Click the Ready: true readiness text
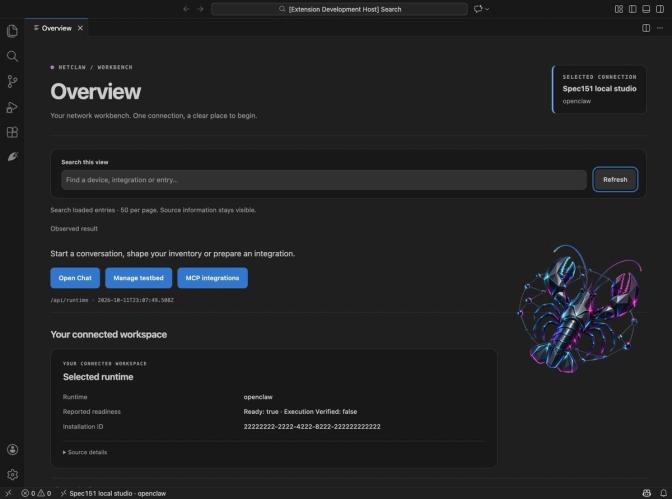 tap(300, 412)
